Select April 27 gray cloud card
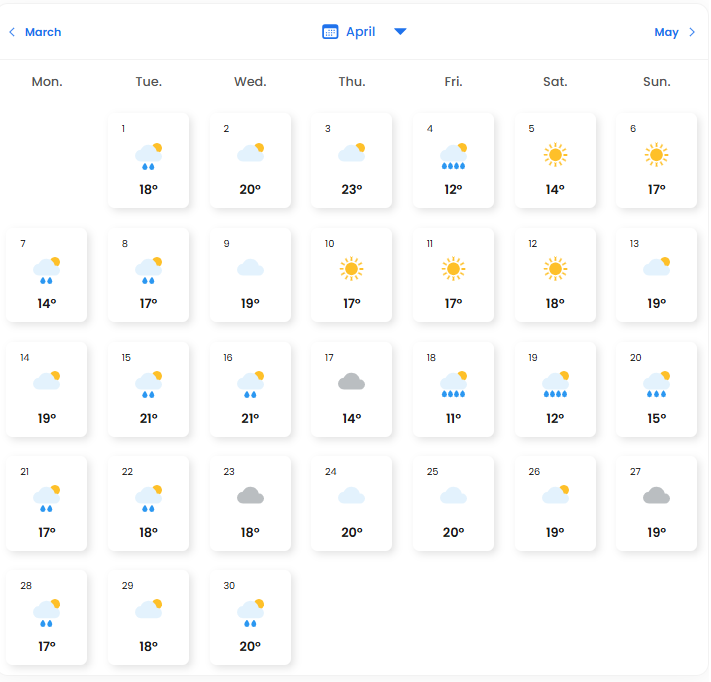The width and height of the screenshot is (711, 682). (x=656, y=503)
